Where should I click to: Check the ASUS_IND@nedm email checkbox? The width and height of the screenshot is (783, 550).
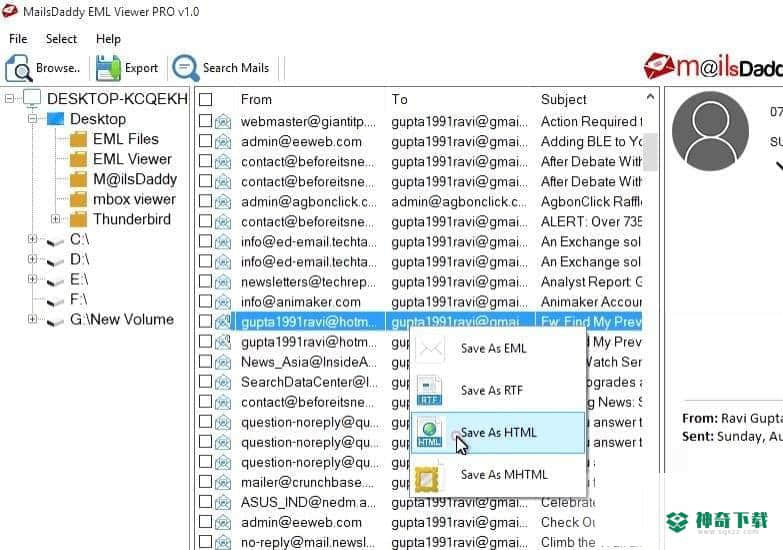click(x=205, y=502)
